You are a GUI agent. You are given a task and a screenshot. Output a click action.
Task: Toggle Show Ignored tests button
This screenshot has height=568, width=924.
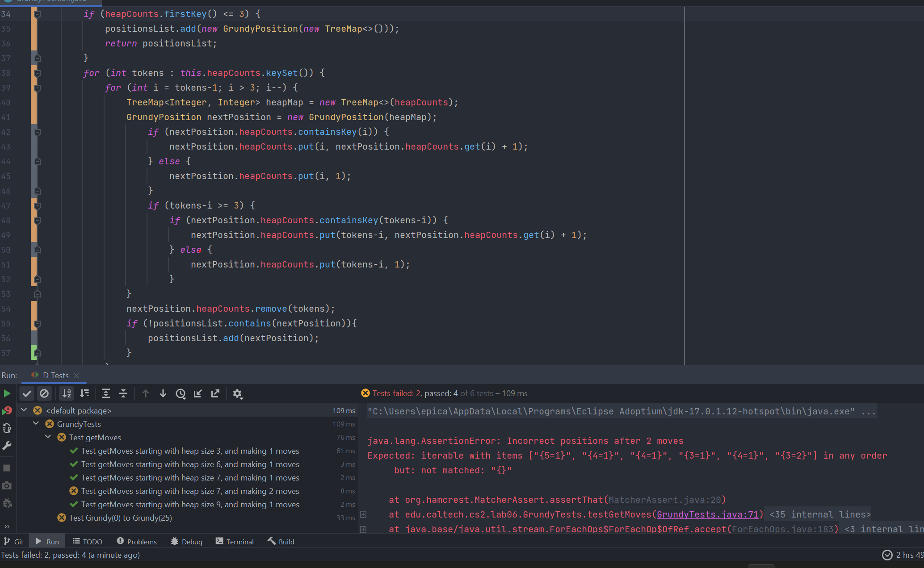point(44,393)
